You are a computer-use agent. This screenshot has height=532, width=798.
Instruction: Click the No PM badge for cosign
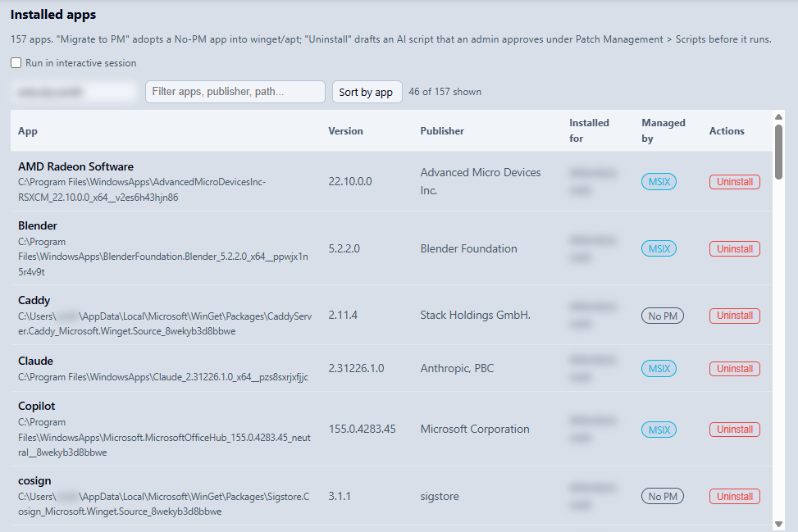(x=663, y=497)
